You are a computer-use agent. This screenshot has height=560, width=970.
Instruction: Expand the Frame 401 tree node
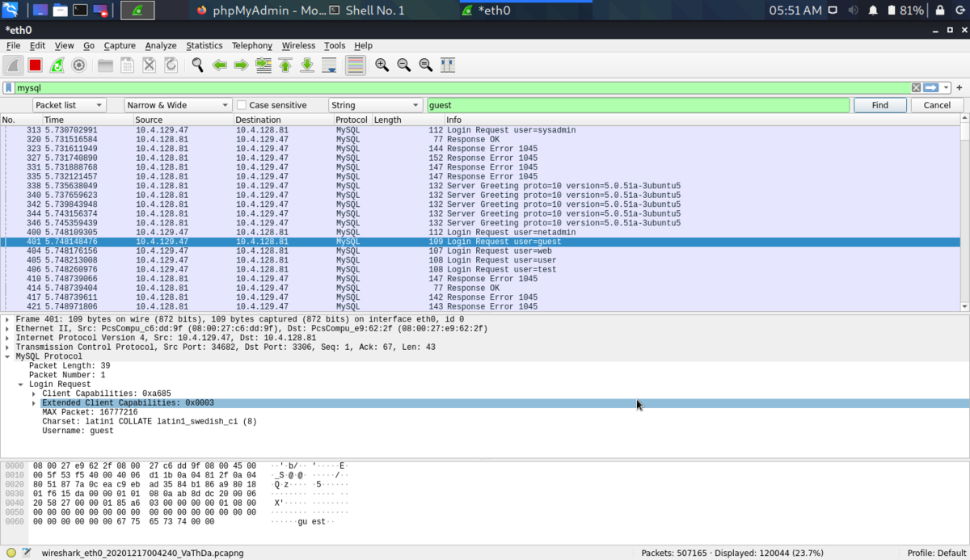pos(7,319)
